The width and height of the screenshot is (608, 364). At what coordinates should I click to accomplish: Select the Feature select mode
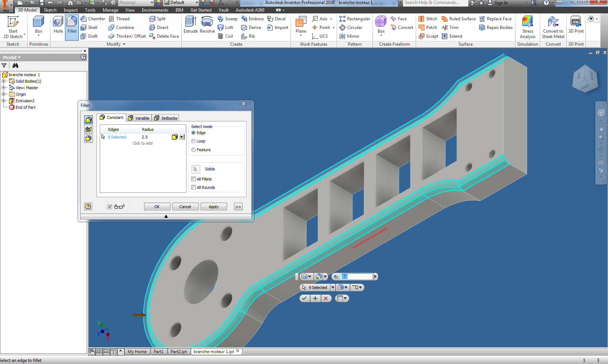pos(193,150)
